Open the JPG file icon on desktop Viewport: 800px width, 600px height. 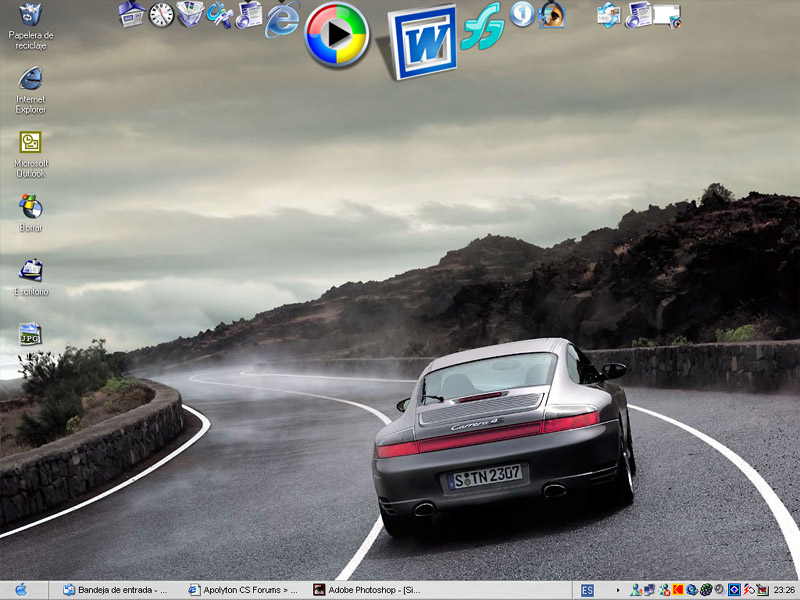[31, 334]
